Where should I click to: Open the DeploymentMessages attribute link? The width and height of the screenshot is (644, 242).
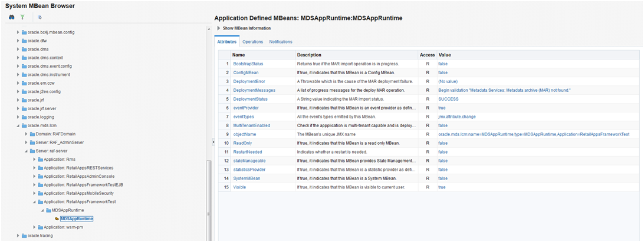[254, 90]
